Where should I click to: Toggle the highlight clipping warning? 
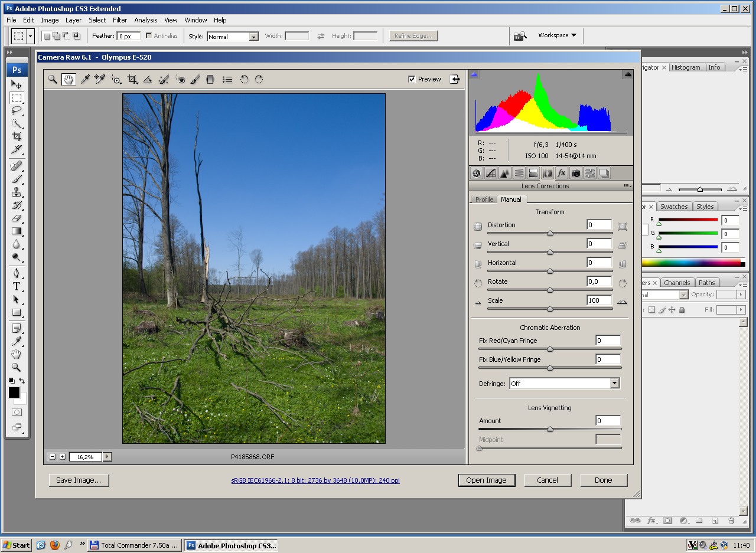pos(627,74)
